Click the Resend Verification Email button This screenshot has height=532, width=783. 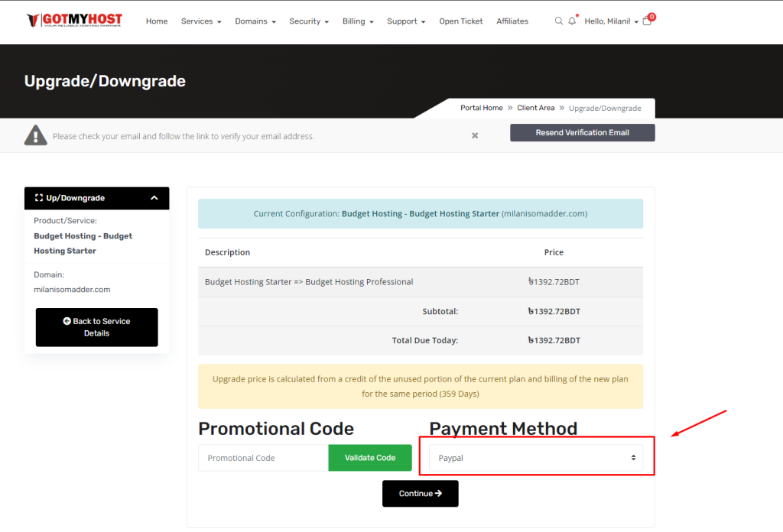click(582, 133)
